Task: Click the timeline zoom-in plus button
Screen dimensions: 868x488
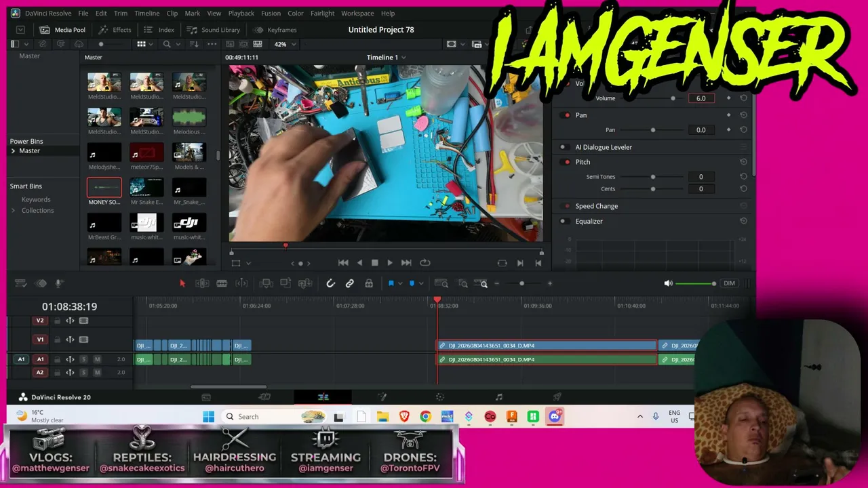Action: 549,283
